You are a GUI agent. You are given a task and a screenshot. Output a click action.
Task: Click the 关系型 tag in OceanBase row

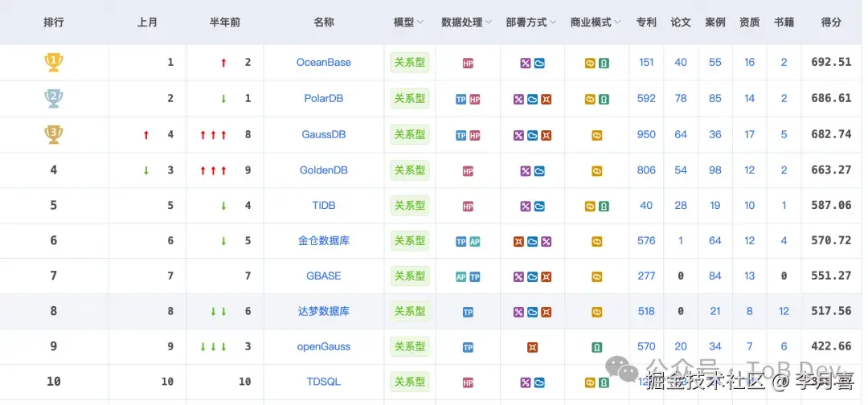410,63
